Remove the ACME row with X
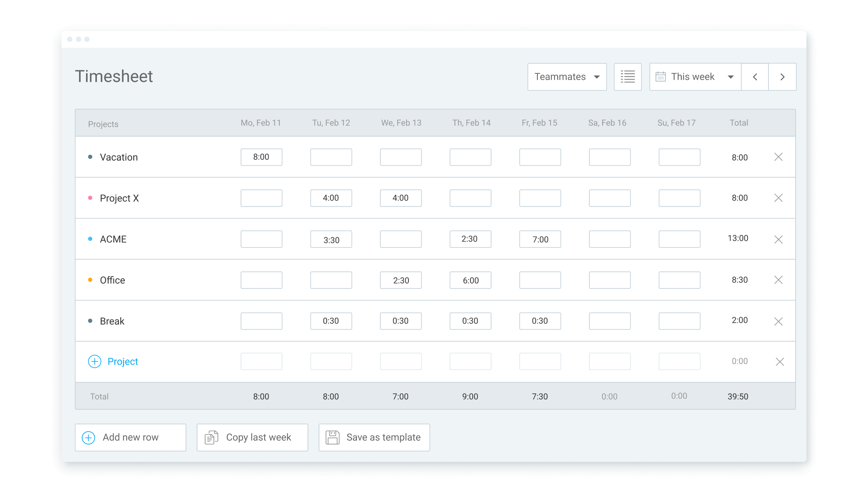 (778, 239)
